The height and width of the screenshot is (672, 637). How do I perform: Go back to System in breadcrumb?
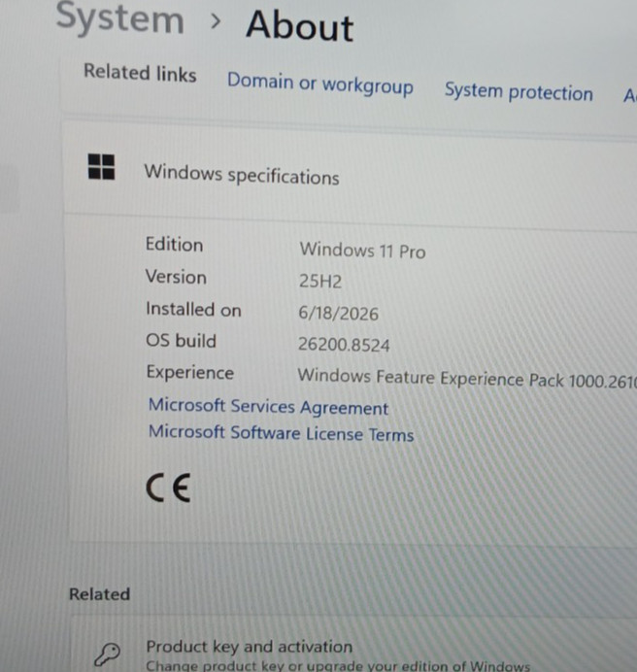coord(120,18)
